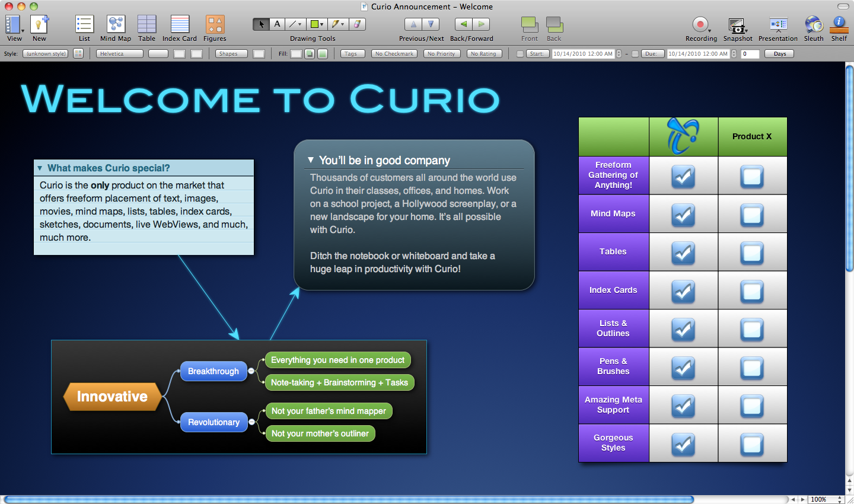Go to Next idea space (down arrow)

pos(431,24)
